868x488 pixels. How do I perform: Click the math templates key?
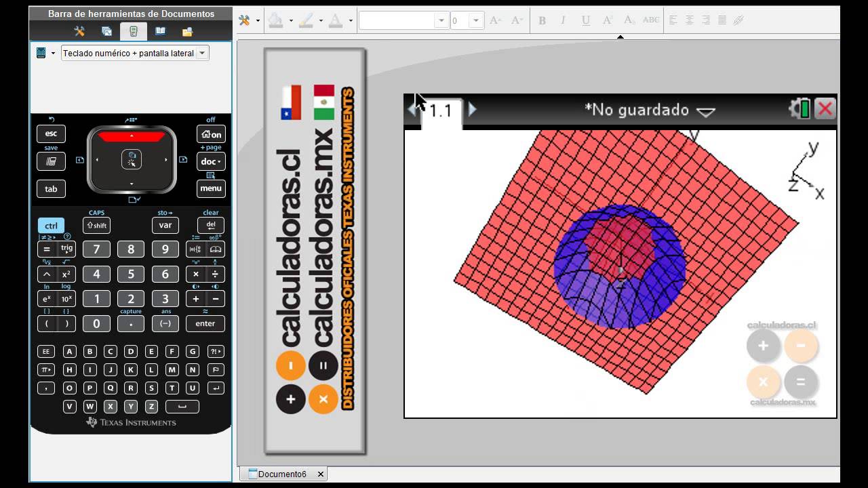coord(196,249)
